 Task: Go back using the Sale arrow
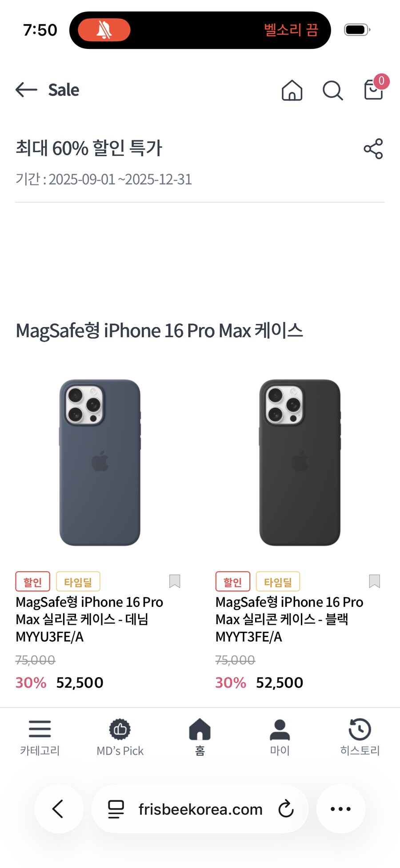26,89
